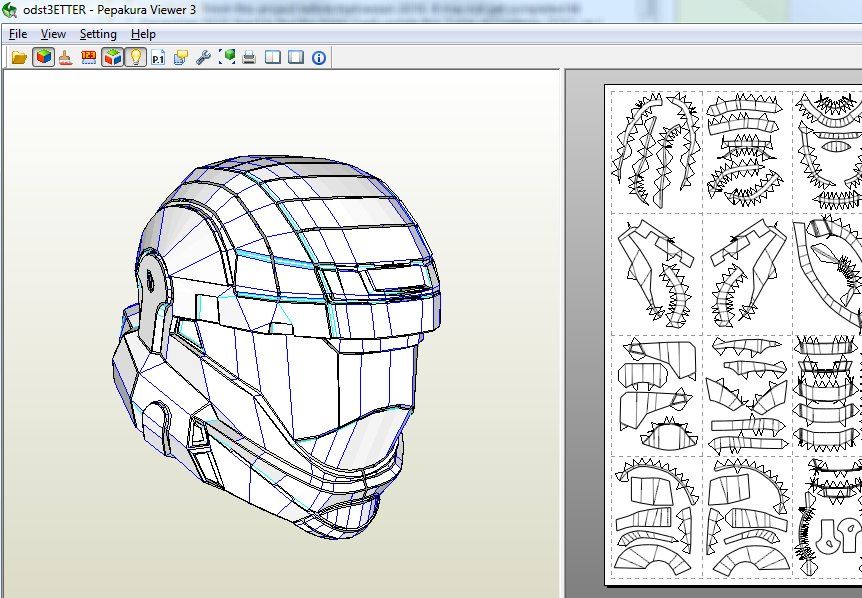Click the red 123 numbers icon
Screen dimensions: 862x598
[88, 57]
